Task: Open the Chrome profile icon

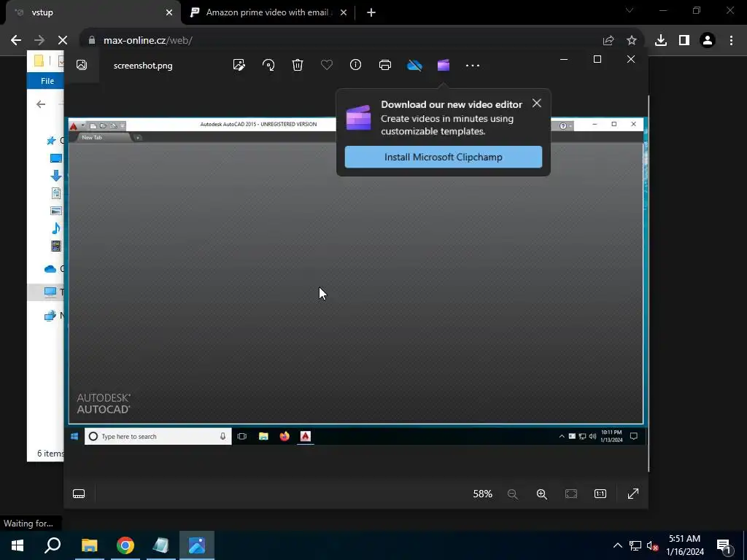Action: coord(708,41)
